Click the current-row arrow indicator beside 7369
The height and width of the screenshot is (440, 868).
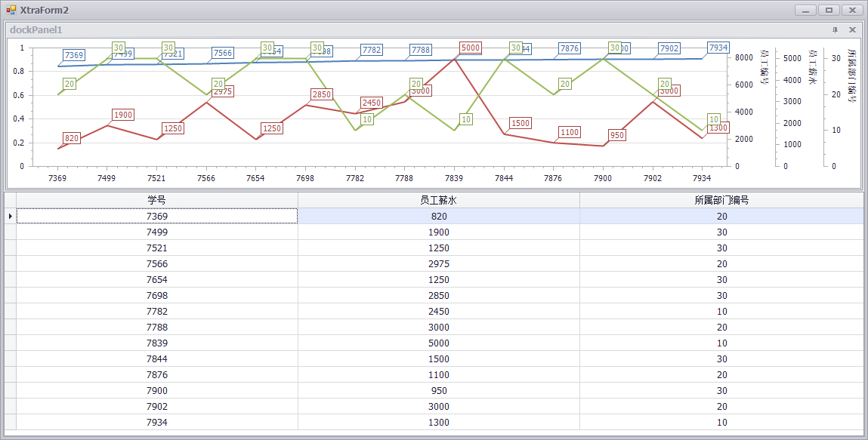tap(10, 216)
